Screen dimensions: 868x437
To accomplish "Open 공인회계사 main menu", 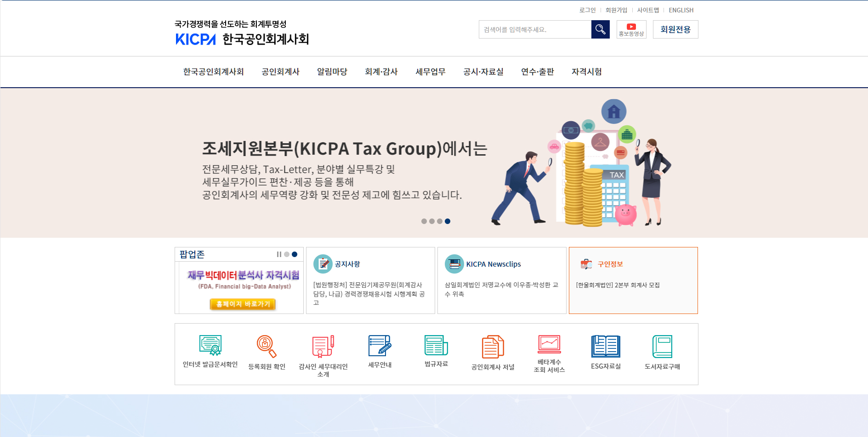I will (280, 72).
